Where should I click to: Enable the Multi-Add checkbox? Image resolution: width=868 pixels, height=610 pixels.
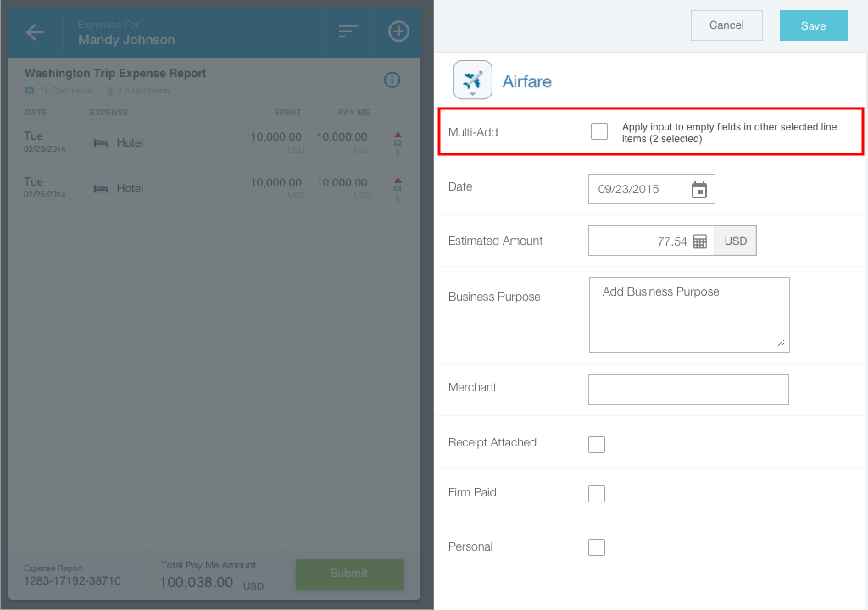click(599, 131)
